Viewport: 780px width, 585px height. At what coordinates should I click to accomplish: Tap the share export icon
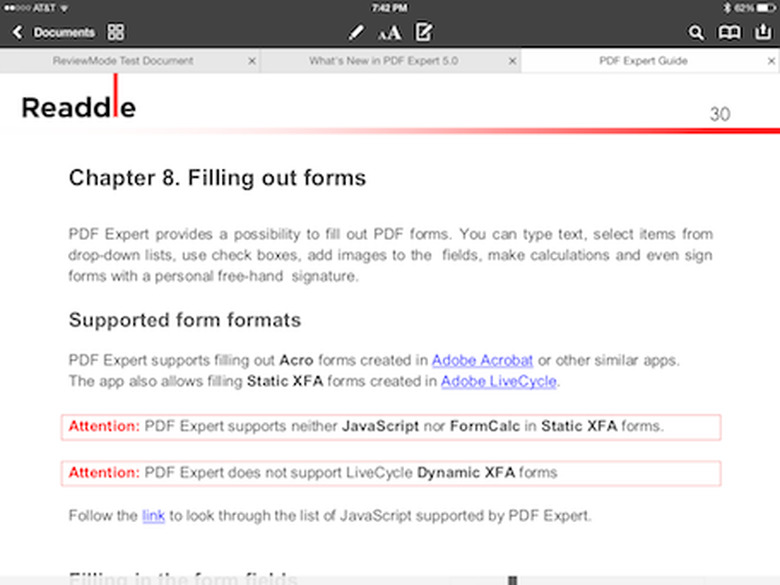(763, 32)
